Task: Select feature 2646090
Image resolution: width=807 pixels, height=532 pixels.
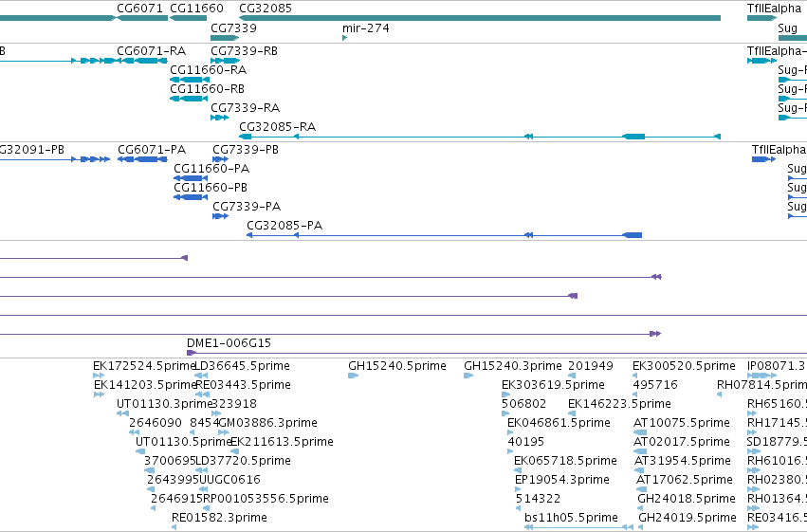Action: click(x=156, y=423)
